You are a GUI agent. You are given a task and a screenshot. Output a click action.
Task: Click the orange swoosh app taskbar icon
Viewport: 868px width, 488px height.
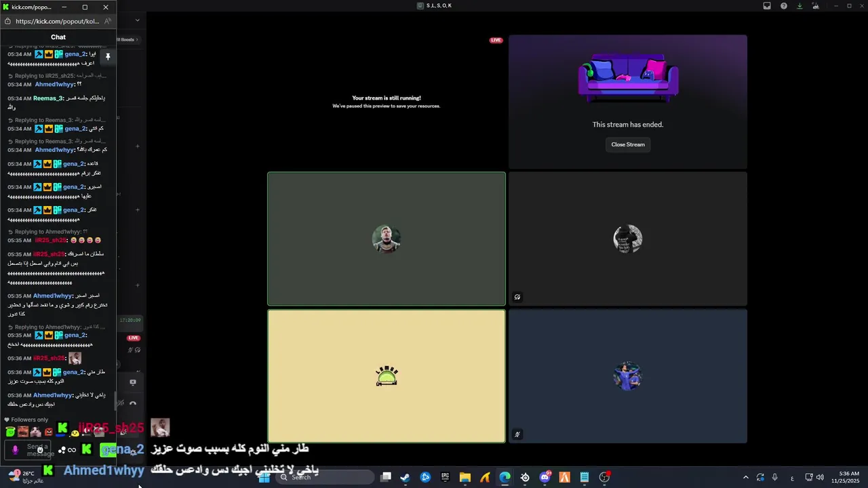point(485,477)
